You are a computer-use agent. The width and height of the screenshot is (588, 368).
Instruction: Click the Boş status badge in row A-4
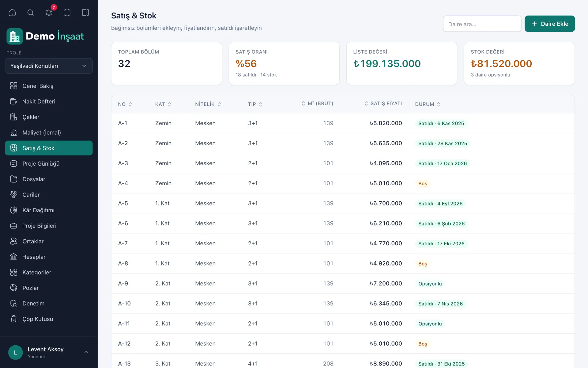(423, 184)
